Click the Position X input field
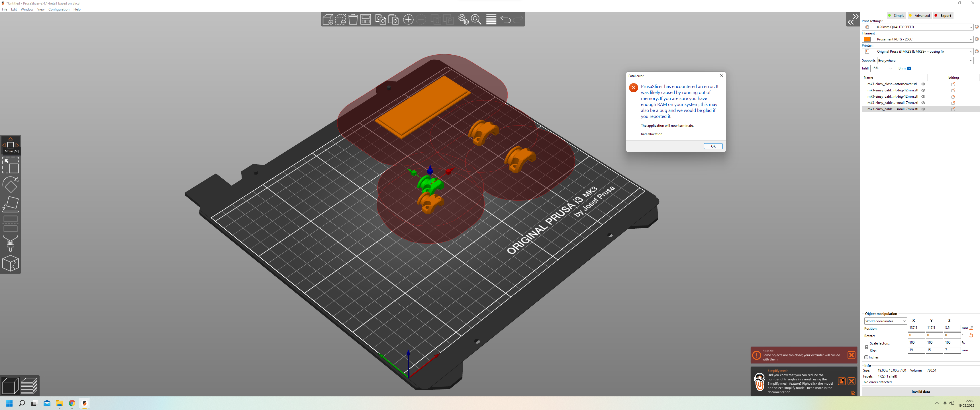980x410 pixels. pyautogui.click(x=916, y=328)
